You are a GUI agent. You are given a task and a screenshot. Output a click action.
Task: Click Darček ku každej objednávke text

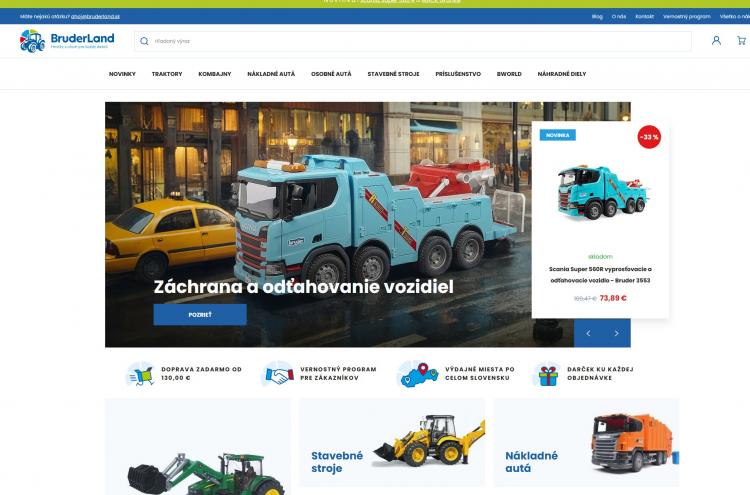point(600,374)
